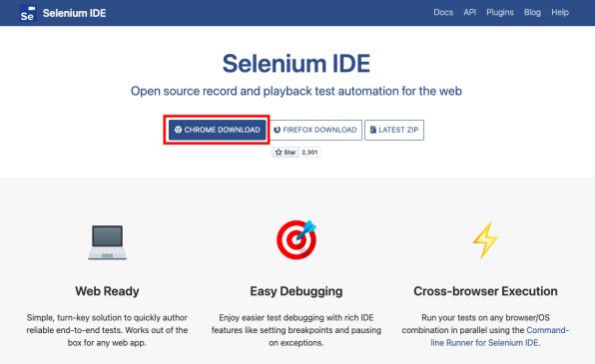Open the 2,301 star count
This screenshot has height=364, width=595.
coord(309,152)
